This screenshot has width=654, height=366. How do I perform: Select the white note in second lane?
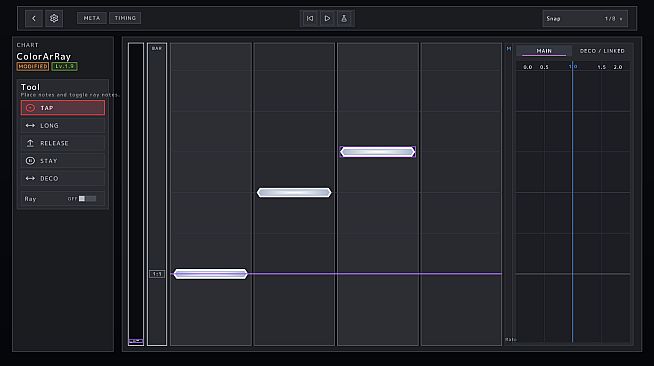(x=294, y=193)
